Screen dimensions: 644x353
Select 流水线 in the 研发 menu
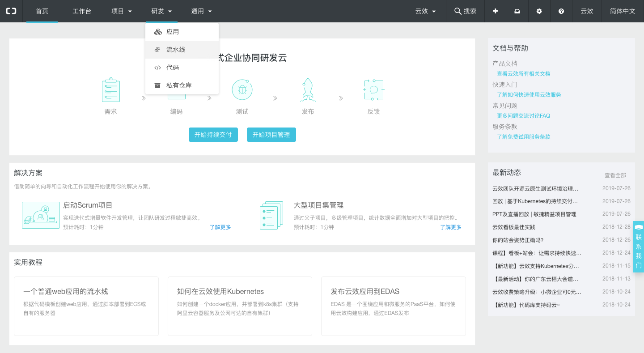point(182,50)
